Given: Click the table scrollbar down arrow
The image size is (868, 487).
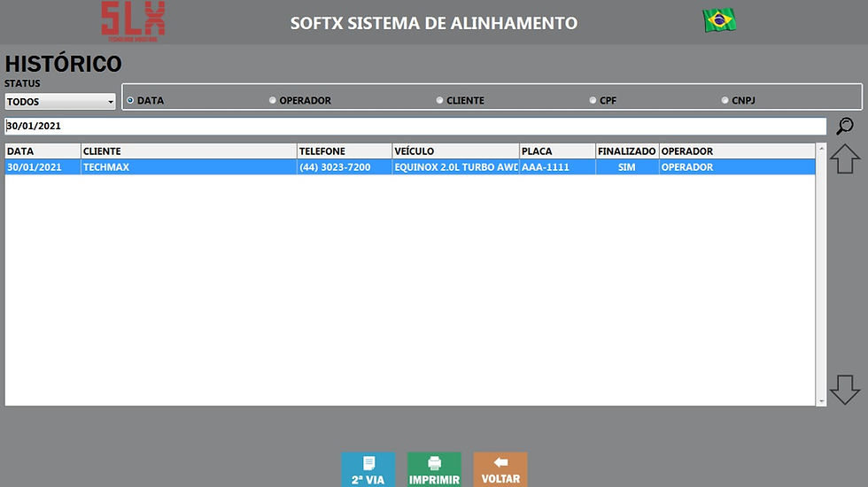Looking at the screenshot, I should 822,400.
